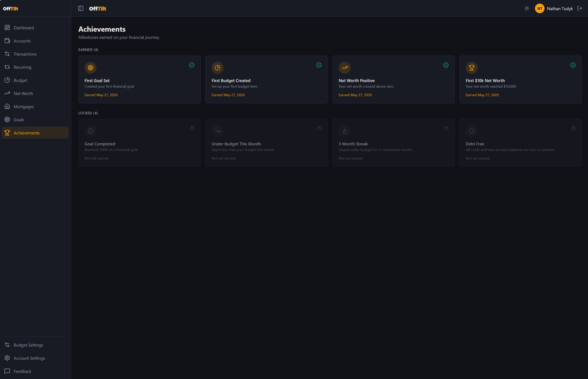This screenshot has height=379, width=588.
Task: Click the Recurring repeat icon
Action: pos(7,67)
